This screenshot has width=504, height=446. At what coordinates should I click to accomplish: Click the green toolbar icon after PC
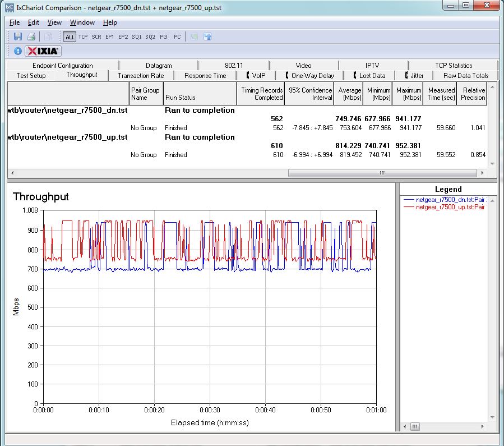point(194,36)
